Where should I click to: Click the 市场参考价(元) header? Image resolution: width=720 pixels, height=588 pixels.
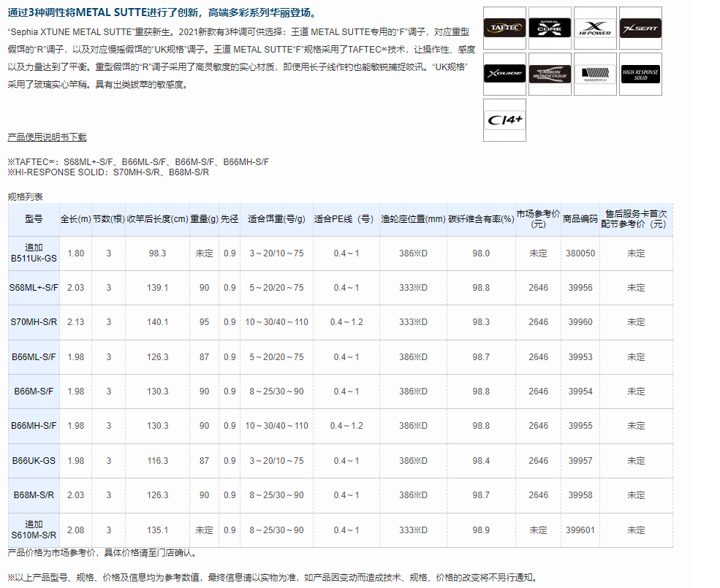coord(538,219)
